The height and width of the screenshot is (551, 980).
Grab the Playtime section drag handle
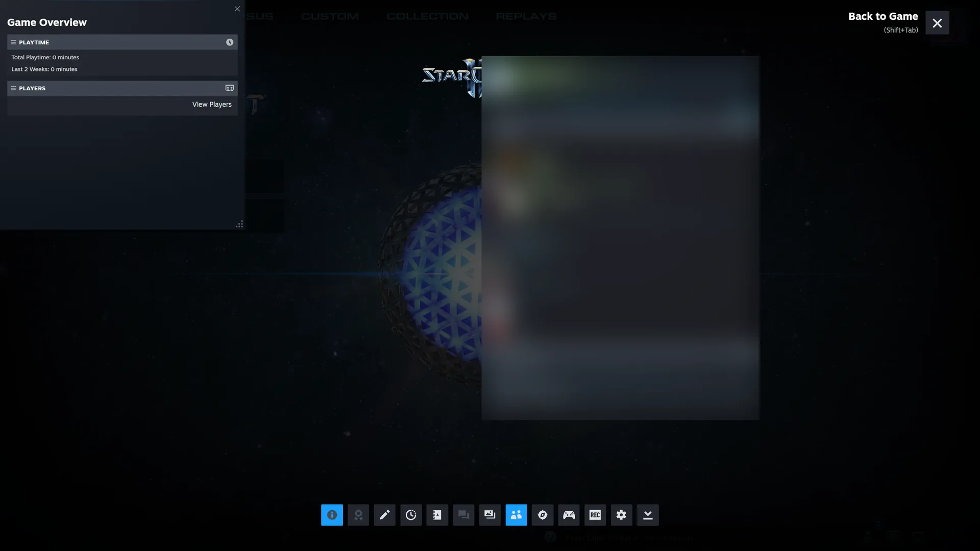pyautogui.click(x=13, y=42)
